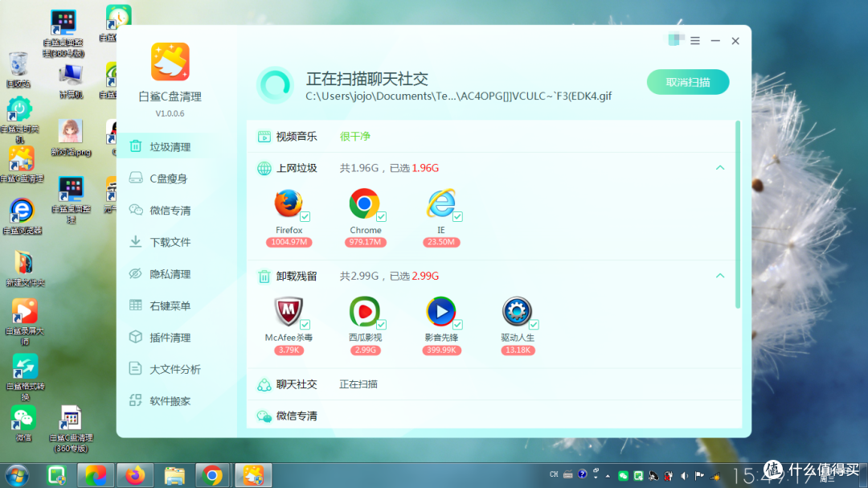Click the IE 23.50M size badge
The width and height of the screenshot is (868, 488).
(x=441, y=242)
